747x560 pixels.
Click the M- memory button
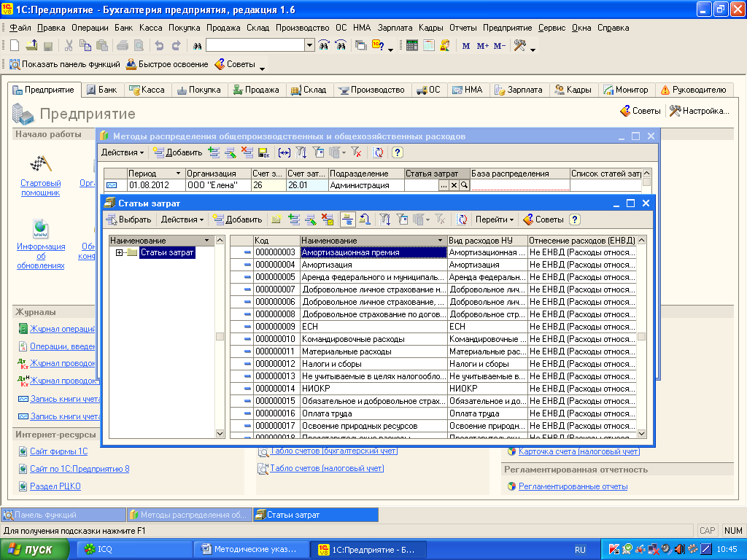[499, 46]
